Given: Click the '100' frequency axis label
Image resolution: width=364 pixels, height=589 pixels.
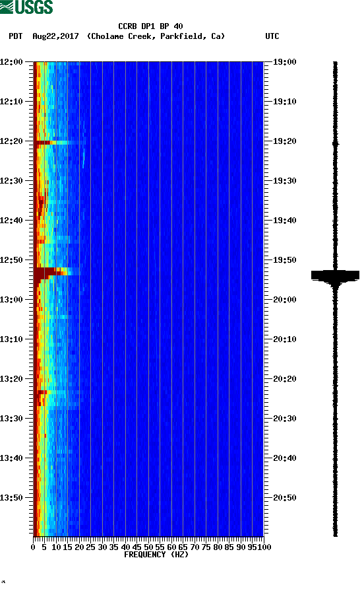Looking at the screenshot, I should coord(264,547).
